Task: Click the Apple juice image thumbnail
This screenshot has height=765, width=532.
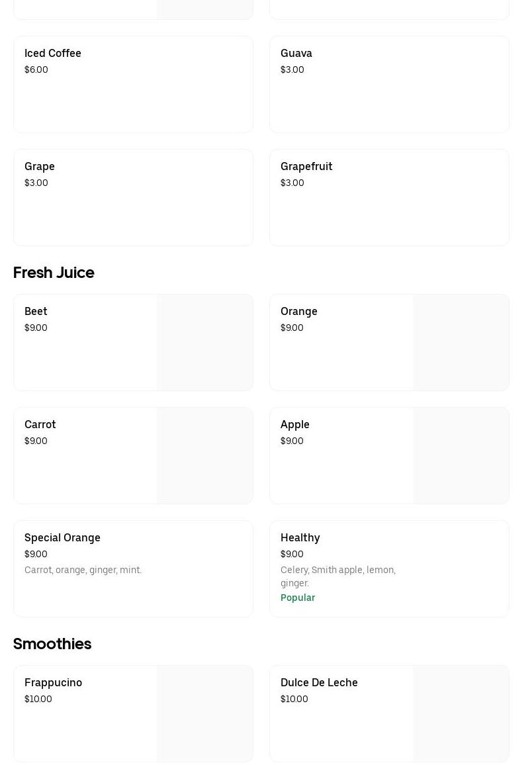Action: tap(461, 456)
